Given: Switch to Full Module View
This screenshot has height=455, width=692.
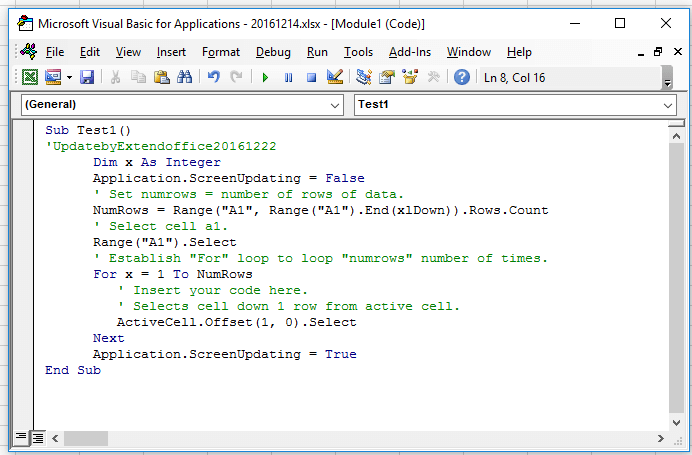Looking at the screenshot, I should (x=38, y=438).
